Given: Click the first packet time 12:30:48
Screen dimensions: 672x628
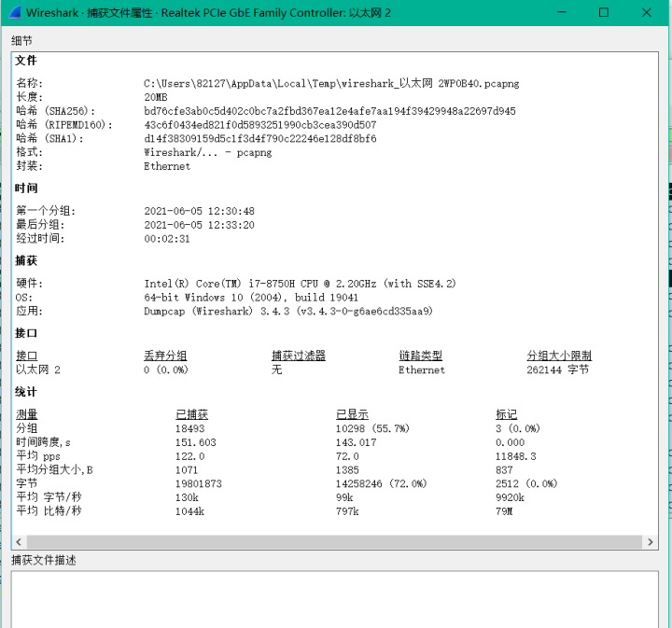Looking at the screenshot, I should pyautogui.click(x=200, y=211).
